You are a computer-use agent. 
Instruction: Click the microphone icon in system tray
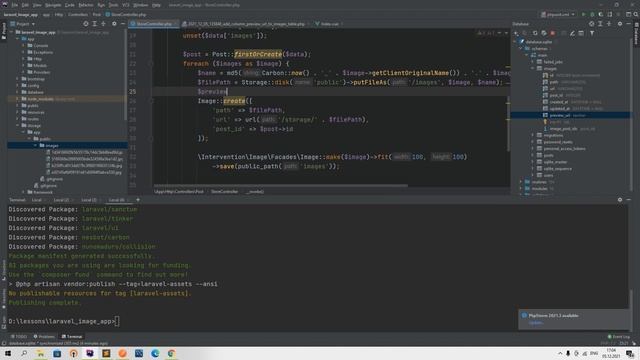(568, 353)
